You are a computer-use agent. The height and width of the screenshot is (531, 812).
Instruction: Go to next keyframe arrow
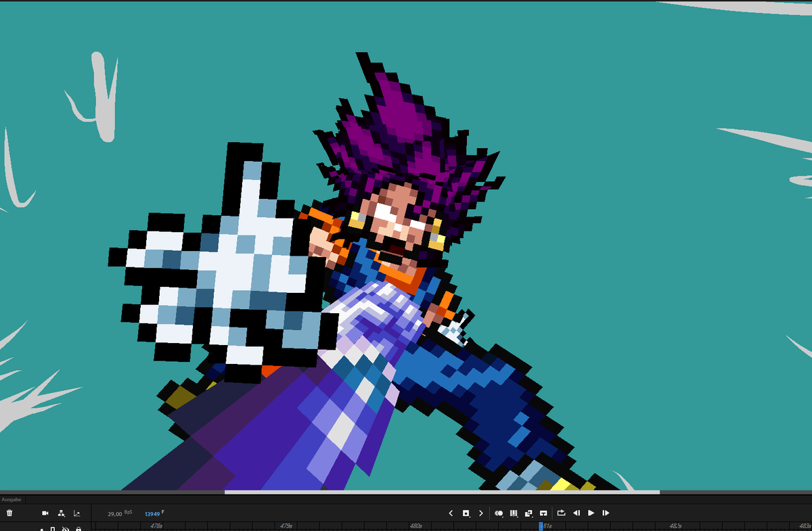coord(481,513)
